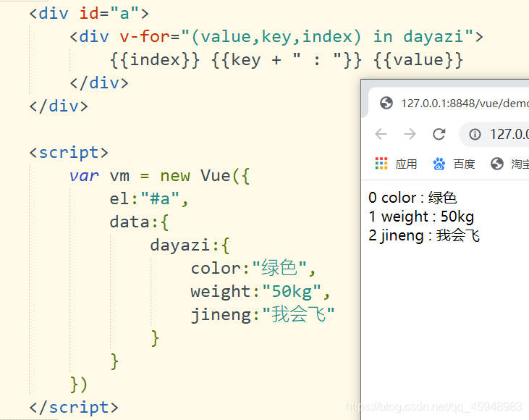Click the dayazi:{ code line

(x=190, y=245)
